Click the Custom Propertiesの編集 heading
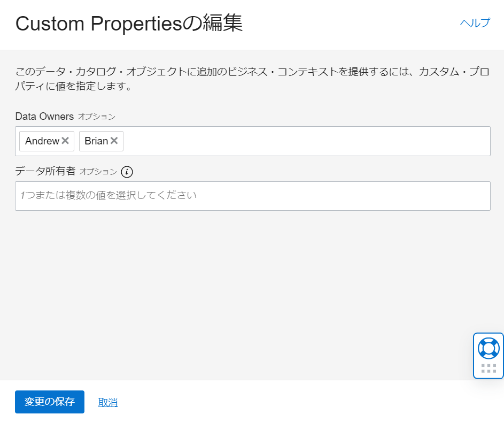Viewport: 504px width, 422px height. click(129, 24)
